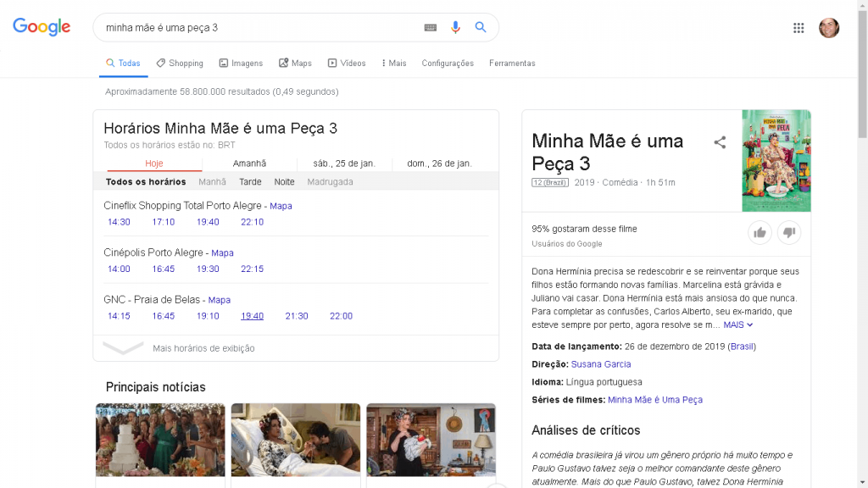Filter showtimes by Manhã
Viewport: 868px width, 488px height.
click(212, 181)
